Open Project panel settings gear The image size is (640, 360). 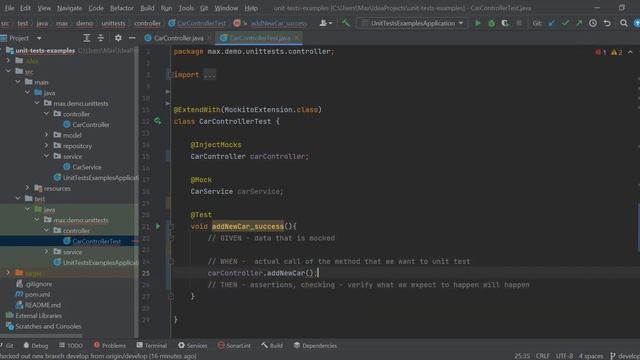[x=118, y=38]
